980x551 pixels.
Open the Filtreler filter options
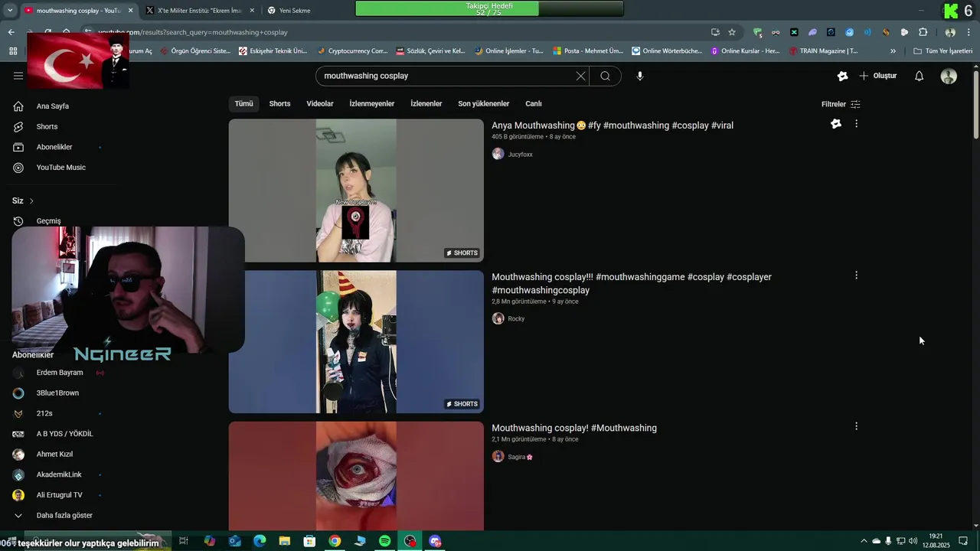[x=841, y=104]
